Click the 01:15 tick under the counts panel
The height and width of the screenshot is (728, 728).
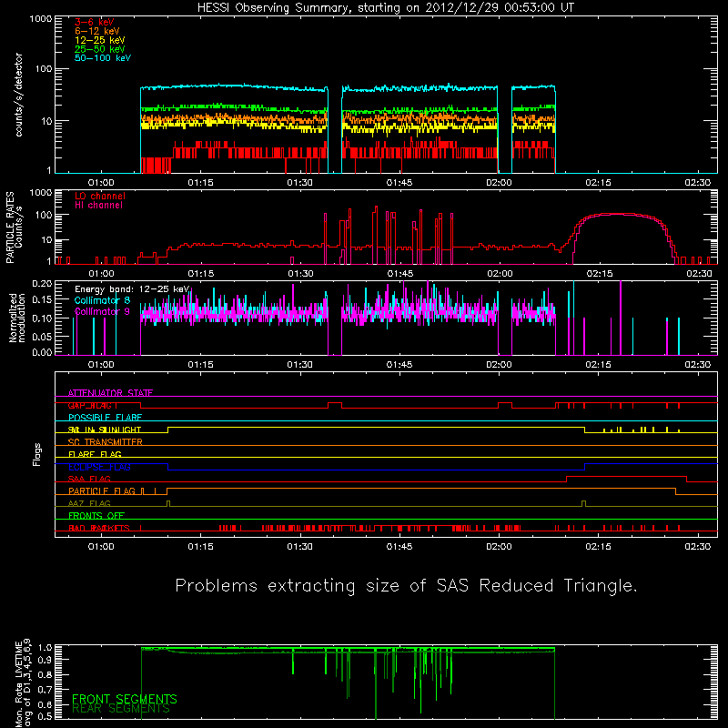point(200,183)
